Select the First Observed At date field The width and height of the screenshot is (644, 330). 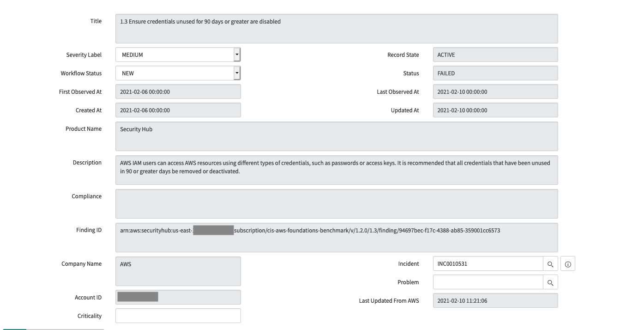click(178, 92)
